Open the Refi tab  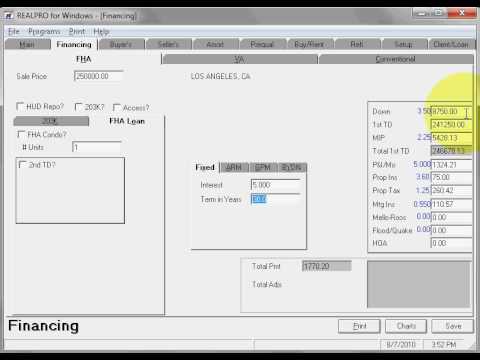pyautogui.click(x=357, y=44)
